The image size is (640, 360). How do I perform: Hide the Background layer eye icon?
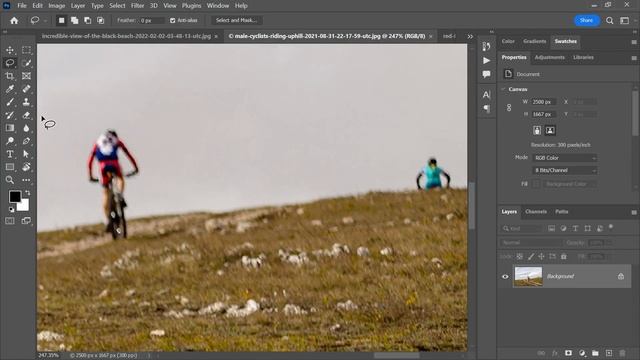(x=505, y=276)
